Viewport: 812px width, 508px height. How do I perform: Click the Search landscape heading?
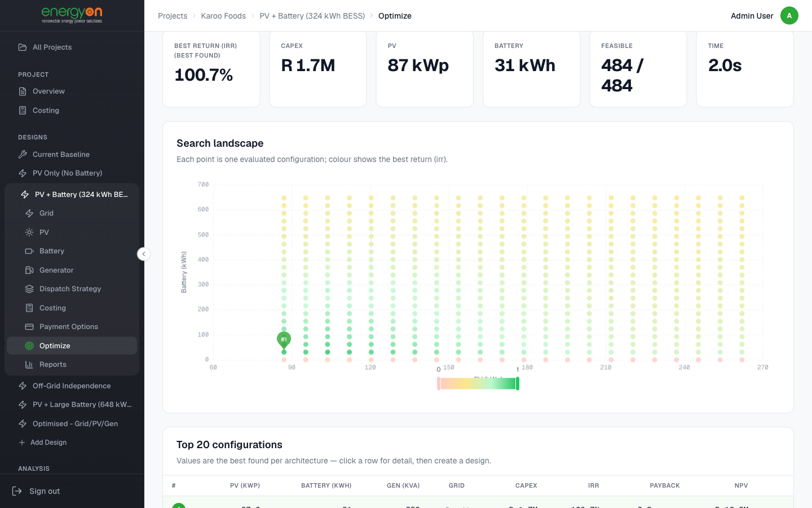pyautogui.click(x=220, y=143)
